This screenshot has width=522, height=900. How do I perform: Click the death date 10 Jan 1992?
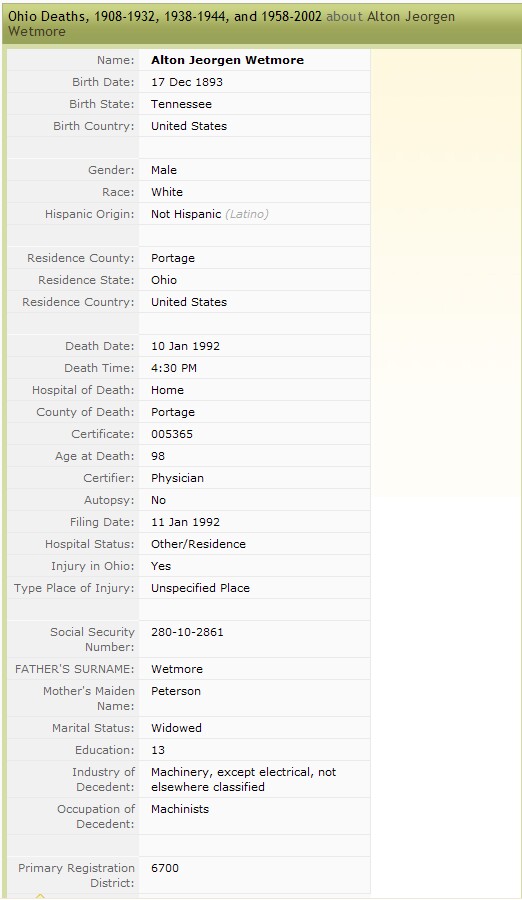pyautogui.click(x=185, y=346)
